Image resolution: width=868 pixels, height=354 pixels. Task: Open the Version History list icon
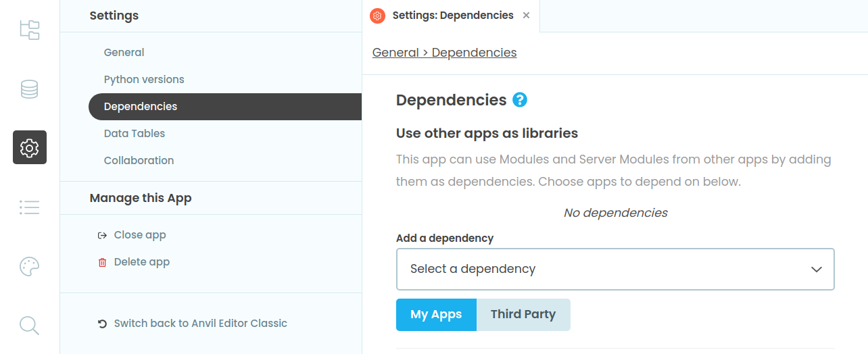pyautogui.click(x=30, y=207)
